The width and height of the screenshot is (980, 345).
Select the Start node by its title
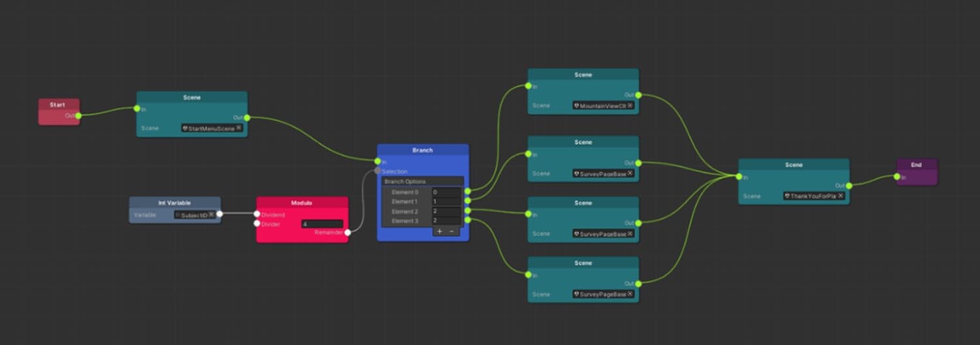58,105
